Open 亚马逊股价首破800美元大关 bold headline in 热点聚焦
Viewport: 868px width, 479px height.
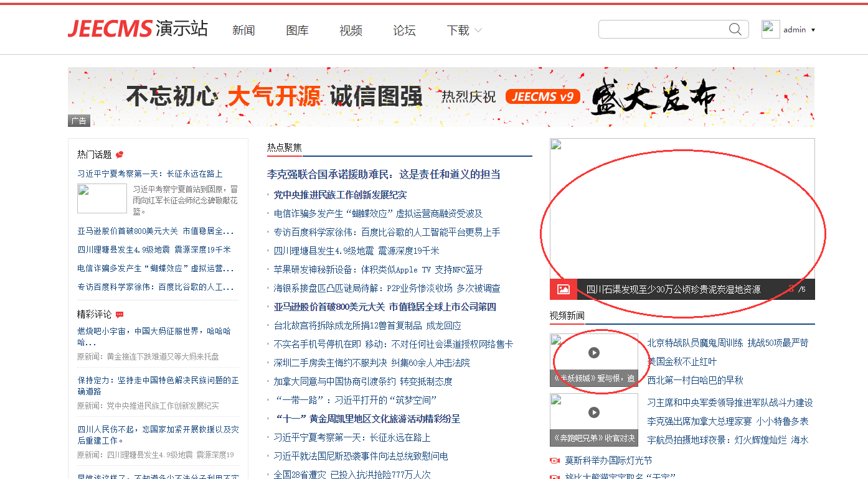(x=385, y=307)
